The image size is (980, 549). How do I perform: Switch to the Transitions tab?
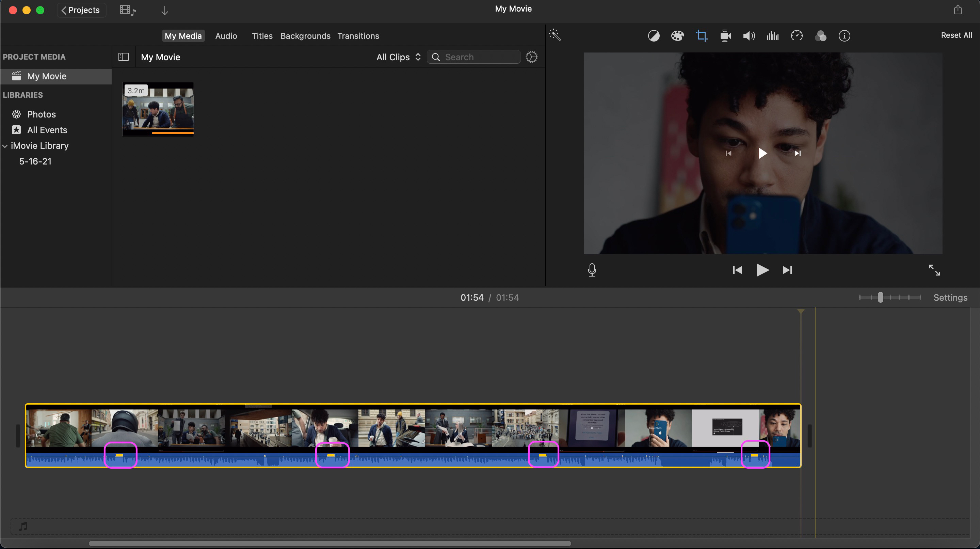[358, 36]
